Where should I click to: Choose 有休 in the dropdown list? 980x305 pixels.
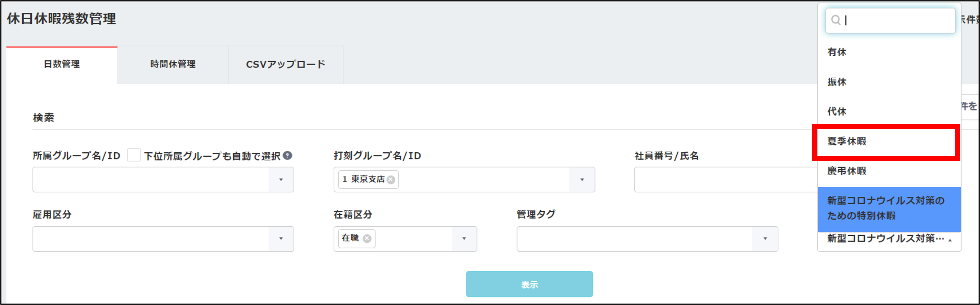point(837,52)
